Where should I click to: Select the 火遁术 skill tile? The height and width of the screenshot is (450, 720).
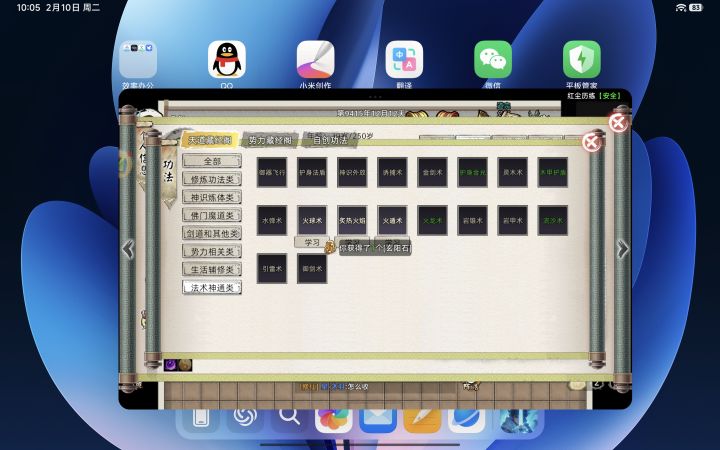(392, 220)
